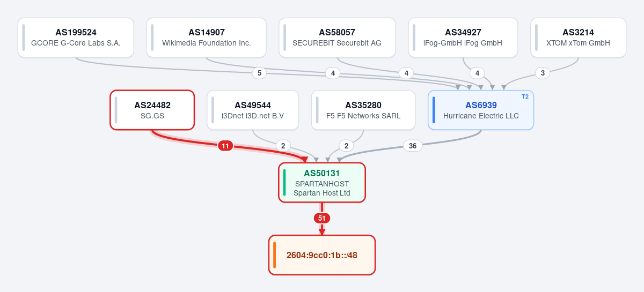Select the 2604:9cc0:1b::/48 prefix node
This screenshot has height=292, width=644.
322,255
